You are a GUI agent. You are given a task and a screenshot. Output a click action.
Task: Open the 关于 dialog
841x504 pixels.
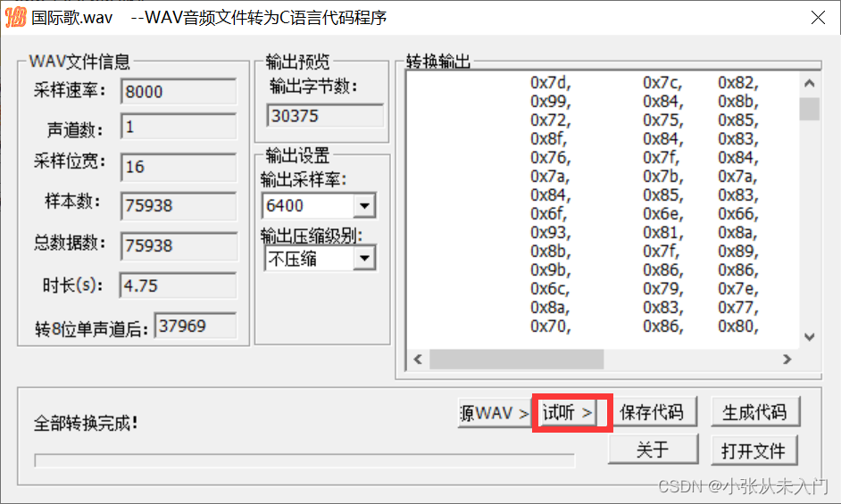pos(653,450)
